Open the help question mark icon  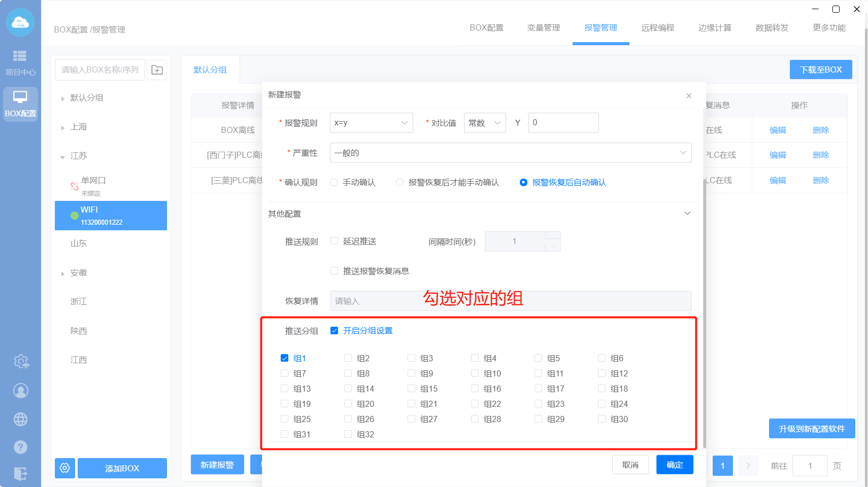(21, 447)
